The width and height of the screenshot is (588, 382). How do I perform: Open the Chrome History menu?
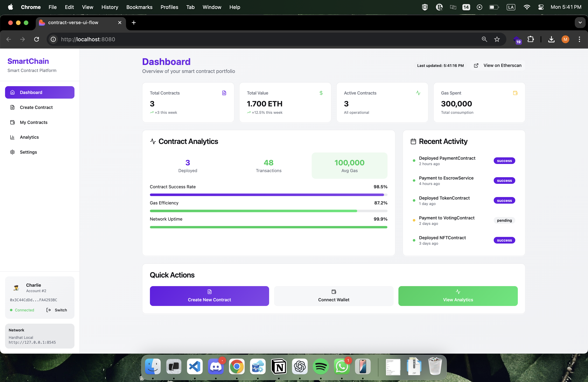pyautogui.click(x=110, y=7)
